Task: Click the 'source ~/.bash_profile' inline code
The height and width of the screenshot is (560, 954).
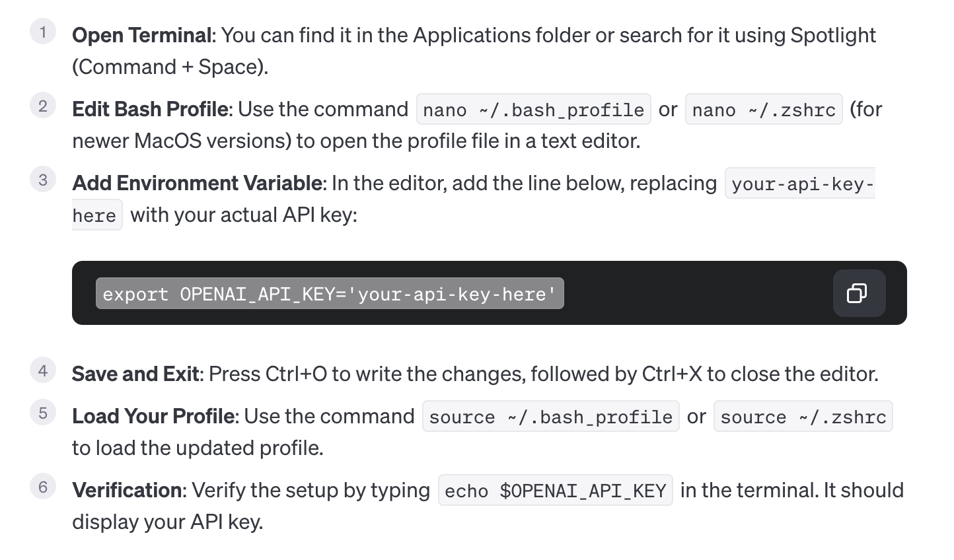Action: (x=550, y=417)
